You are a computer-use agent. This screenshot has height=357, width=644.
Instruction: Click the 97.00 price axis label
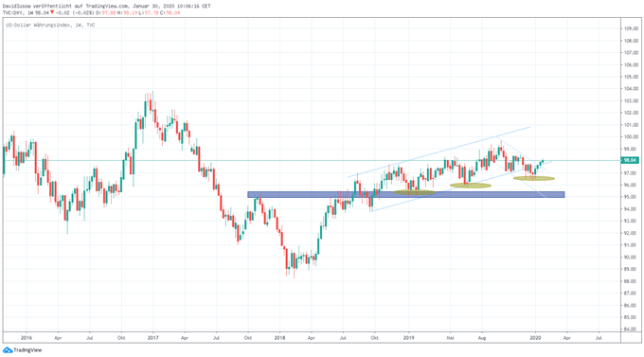coord(631,173)
